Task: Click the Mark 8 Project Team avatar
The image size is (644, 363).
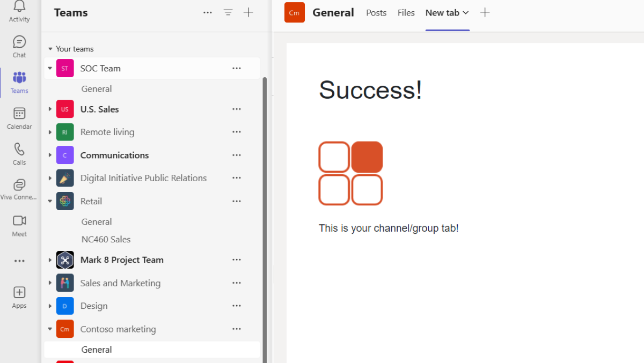Action: point(65,260)
